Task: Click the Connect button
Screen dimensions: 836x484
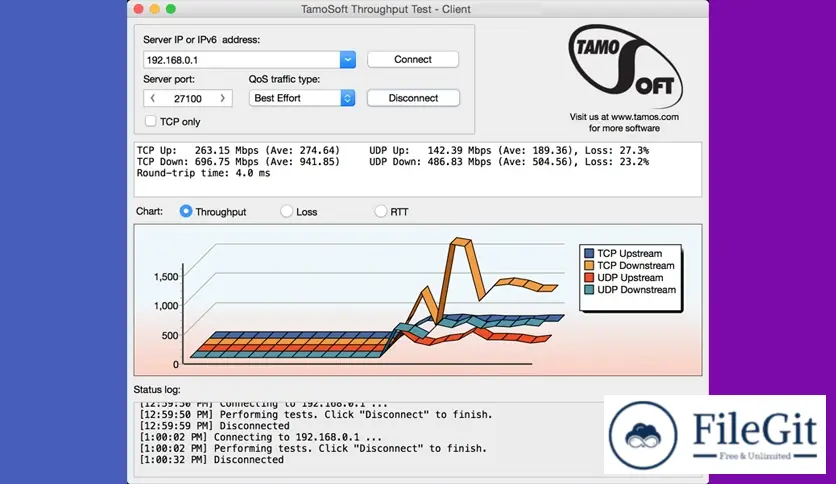Action: (413, 59)
